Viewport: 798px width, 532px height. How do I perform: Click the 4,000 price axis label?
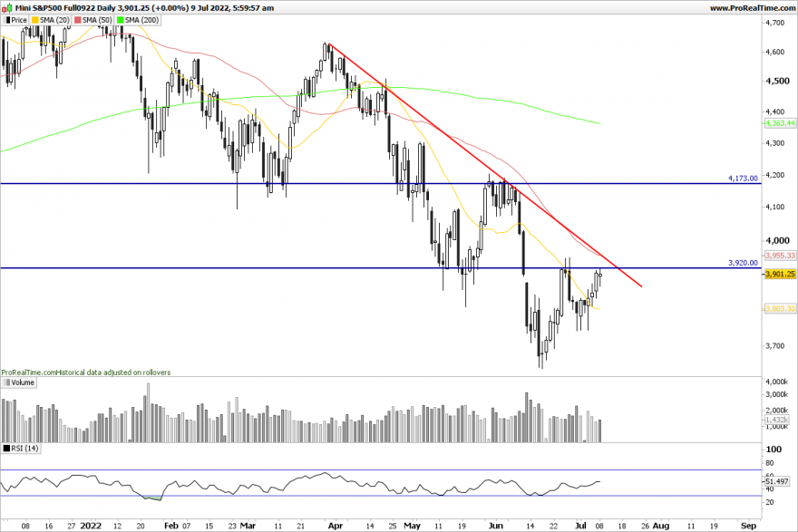(x=778, y=240)
